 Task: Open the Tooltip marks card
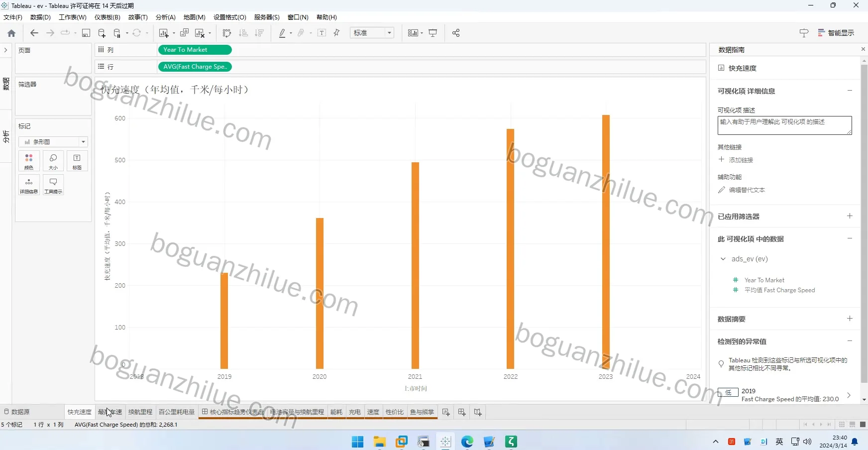click(x=53, y=185)
